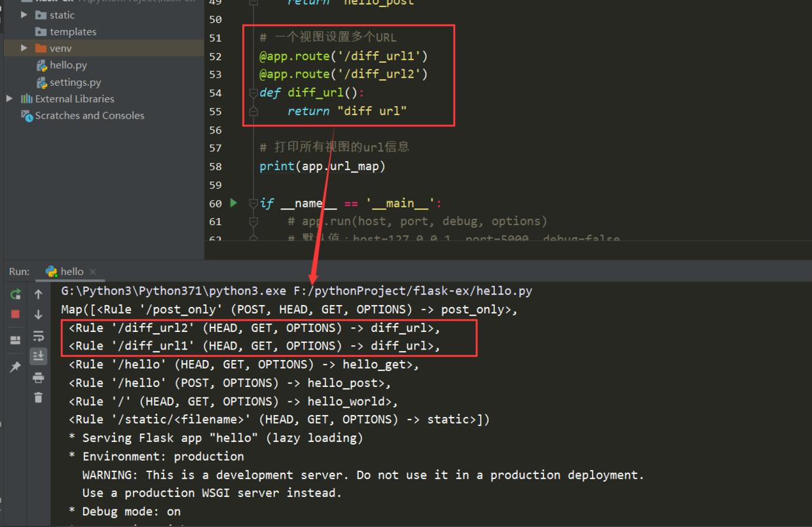Click the settings.py Python file icon
The height and width of the screenshot is (527, 812).
pyautogui.click(x=41, y=82)
